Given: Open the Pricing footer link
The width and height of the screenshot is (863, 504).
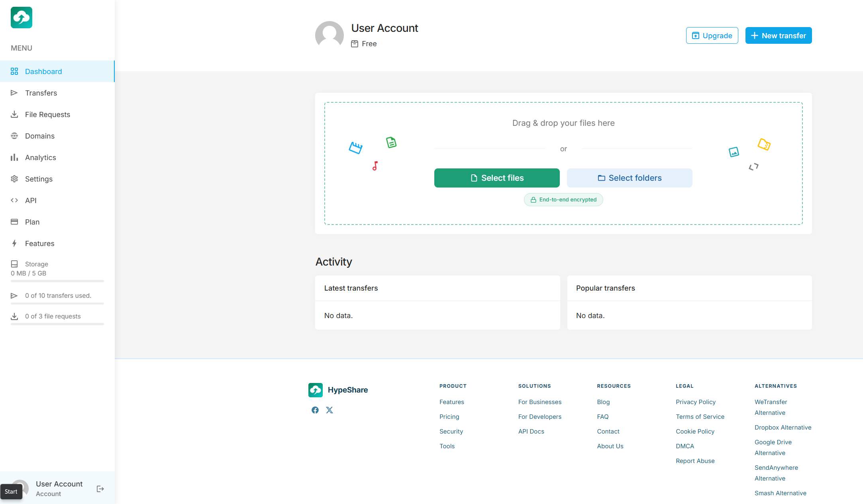Looking at the screenshot, I should coord(449,417).
